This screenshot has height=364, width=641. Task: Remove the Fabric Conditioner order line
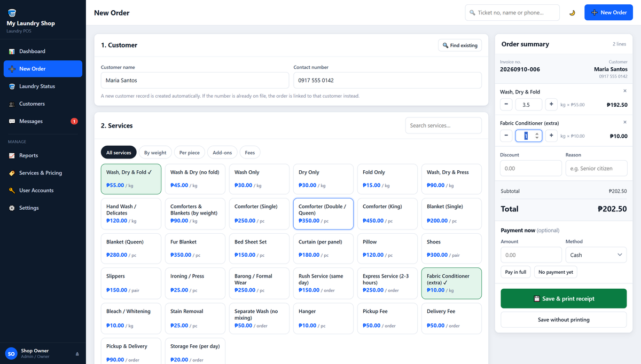coord(625,122)
